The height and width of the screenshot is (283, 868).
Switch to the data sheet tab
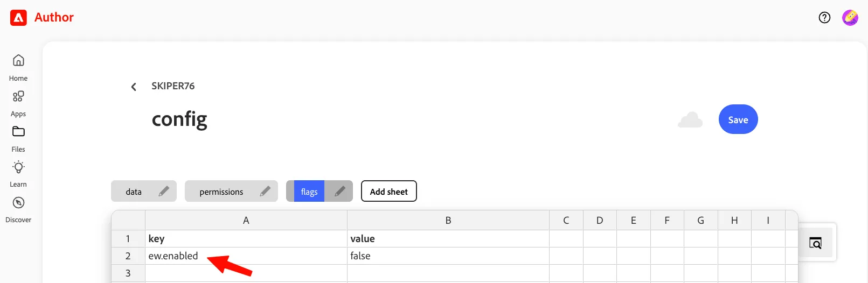(x=134, y=192)
